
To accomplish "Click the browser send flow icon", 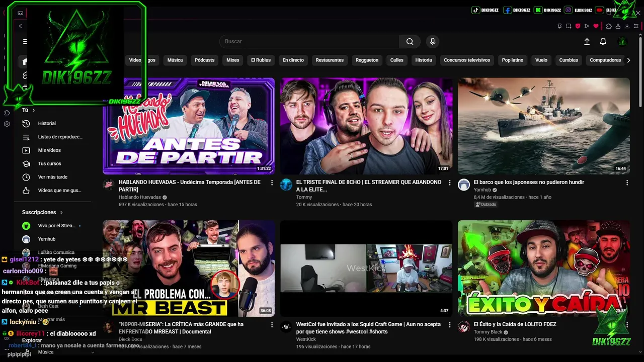I will click(x=587, y=26).
